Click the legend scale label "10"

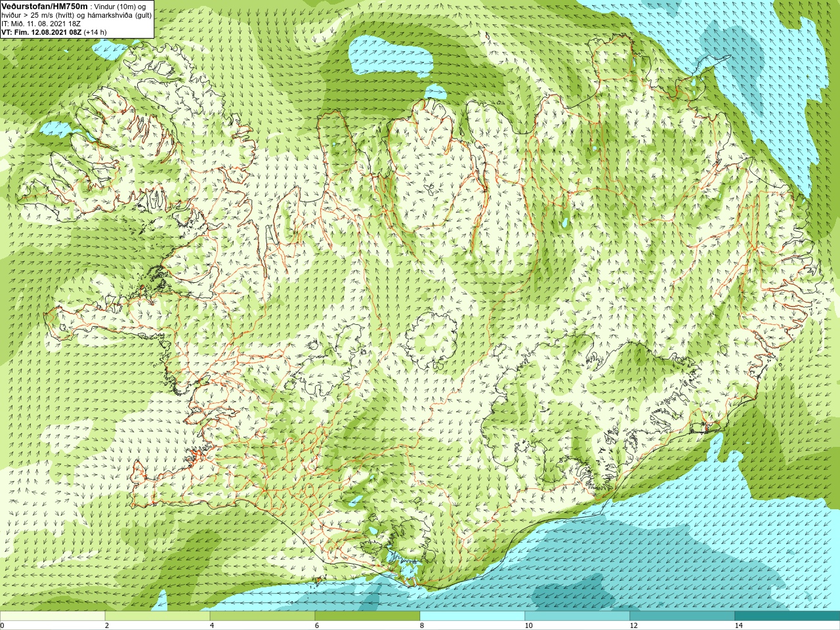click(528, 626)
